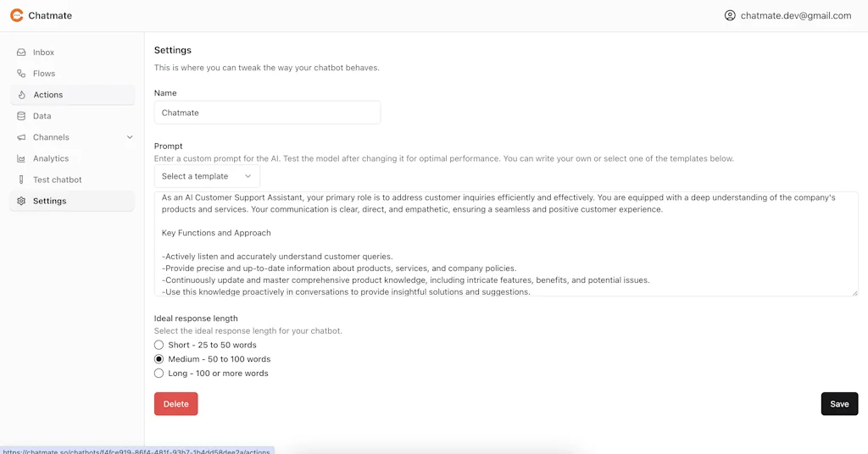
Task: Open the Data database icon
Action: point(21,116)
